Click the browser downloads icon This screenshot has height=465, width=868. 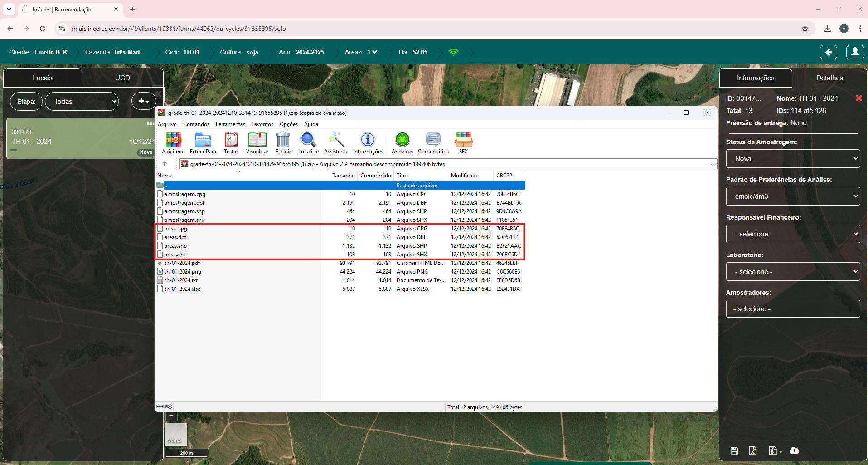(827, 29)
